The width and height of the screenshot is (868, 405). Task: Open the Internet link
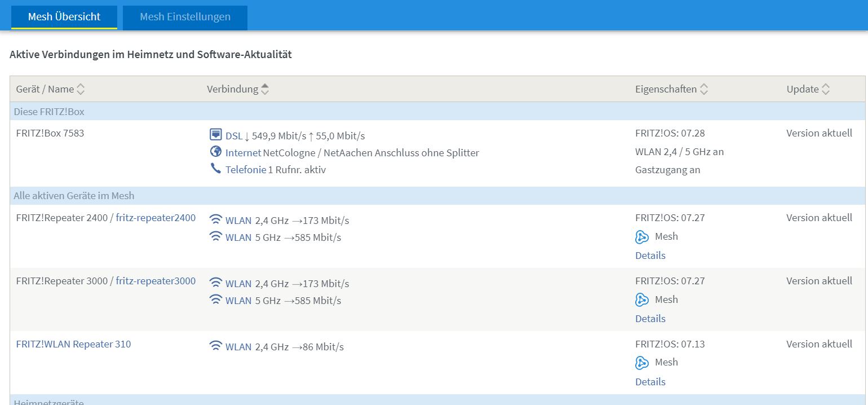click(x=243, y=153)
